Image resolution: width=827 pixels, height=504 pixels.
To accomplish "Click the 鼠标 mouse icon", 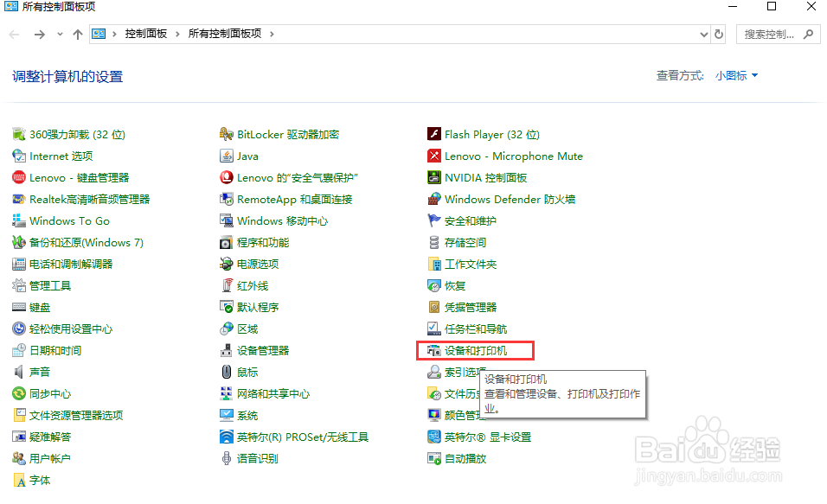I will click(x=227, y=373).
